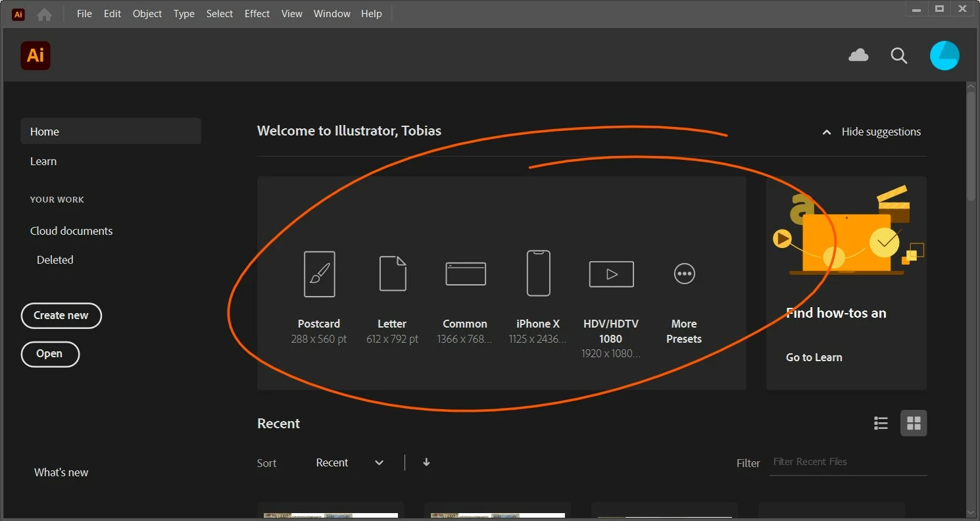The width and height of the screenshot is (980, 521).
Task: Click the Open button
Action: (x=49, y=354)
